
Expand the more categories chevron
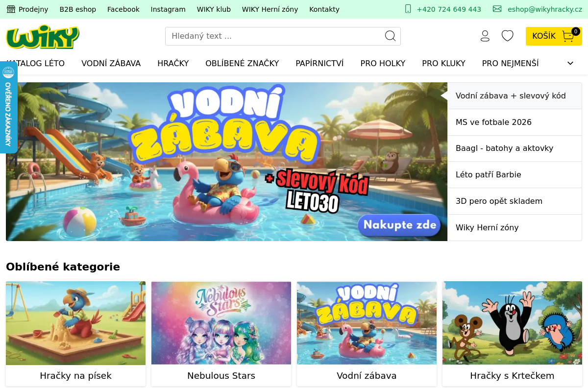pos(570,63)
